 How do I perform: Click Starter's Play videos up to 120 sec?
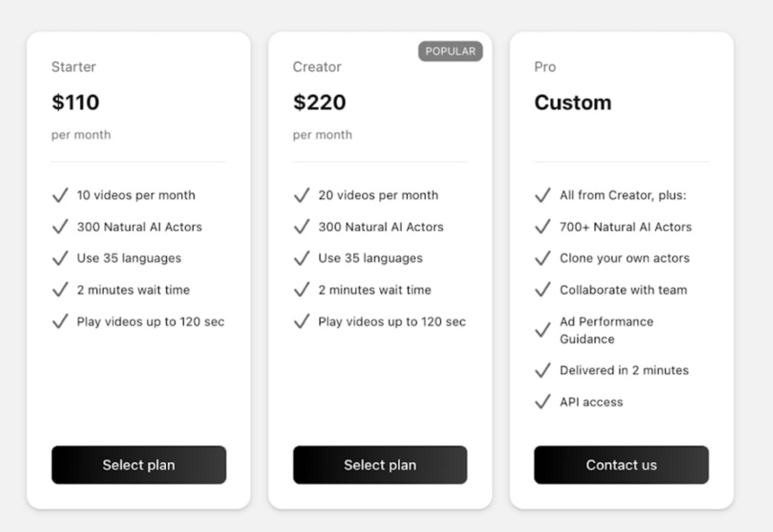(x=150, y=322)
